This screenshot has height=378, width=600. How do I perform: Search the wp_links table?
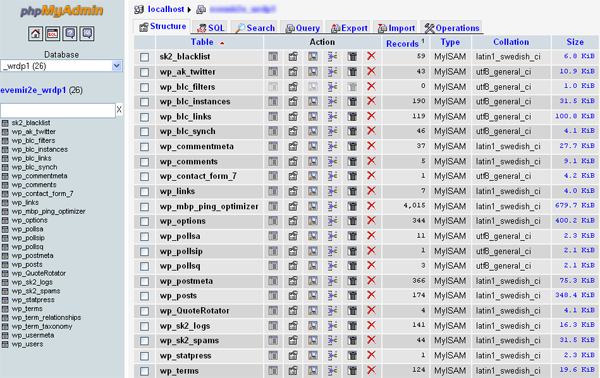pyautogui.click(x=313, y=191)
